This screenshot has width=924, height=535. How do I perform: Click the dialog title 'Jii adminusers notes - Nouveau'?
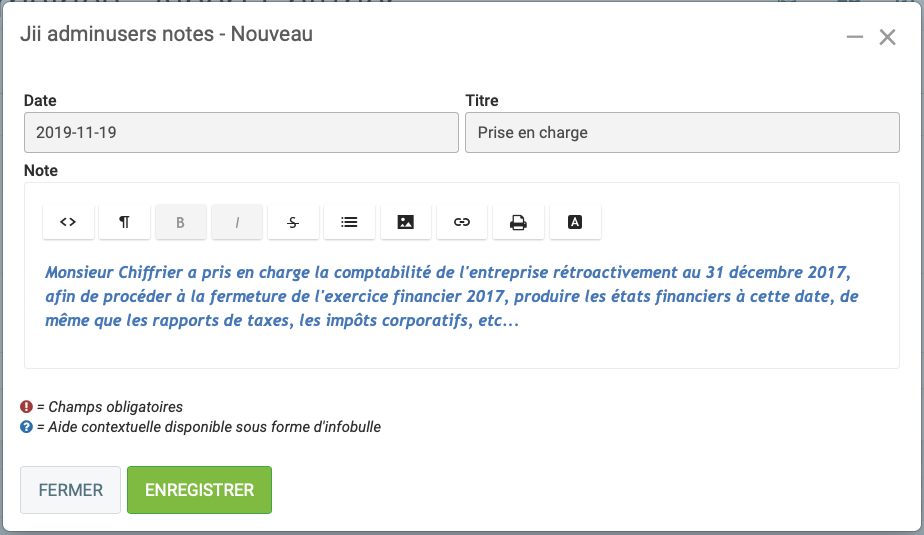coord(166,34)
